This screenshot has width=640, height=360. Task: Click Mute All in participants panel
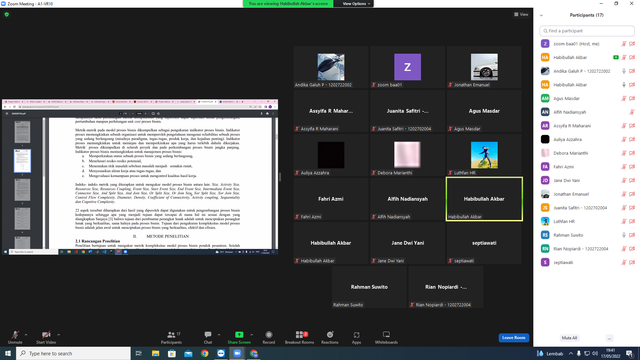[569, 338]
